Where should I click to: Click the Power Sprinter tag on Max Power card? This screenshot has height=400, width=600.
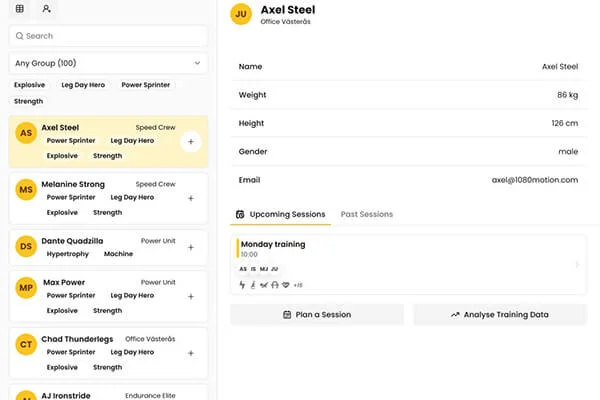point(71,296)
